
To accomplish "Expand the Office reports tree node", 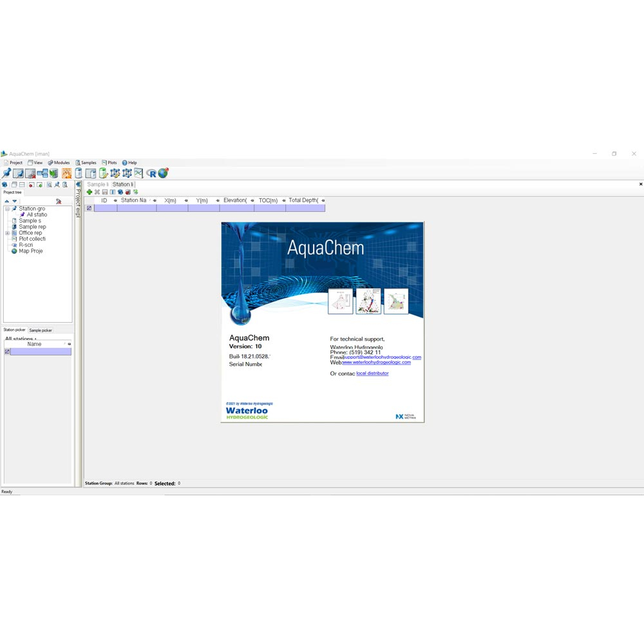I will tap(7, 233).
